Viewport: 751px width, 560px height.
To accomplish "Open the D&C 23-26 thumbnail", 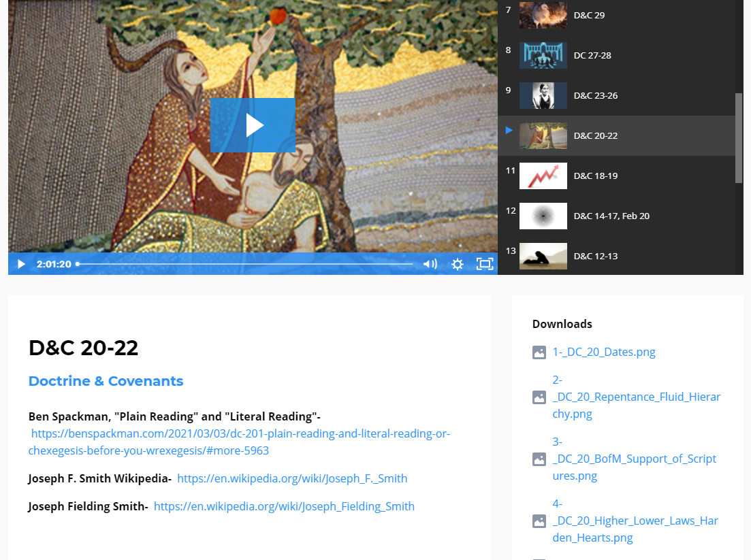I will tap(543, 96).
